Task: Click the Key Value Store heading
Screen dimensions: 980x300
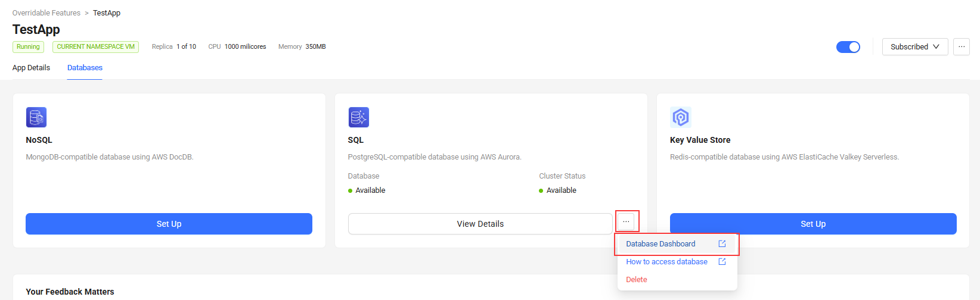Action: pyautogui.click(x=700, y=140)
